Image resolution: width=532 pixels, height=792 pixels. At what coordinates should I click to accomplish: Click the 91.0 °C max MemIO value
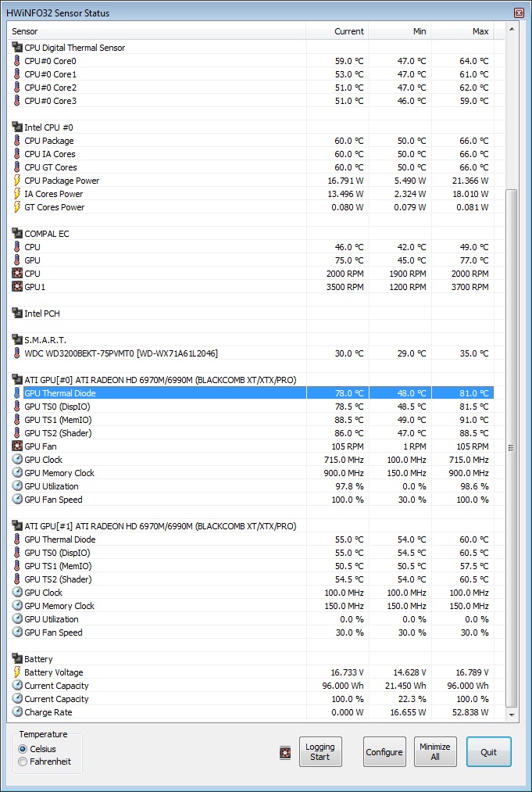[x=474, y=420]
